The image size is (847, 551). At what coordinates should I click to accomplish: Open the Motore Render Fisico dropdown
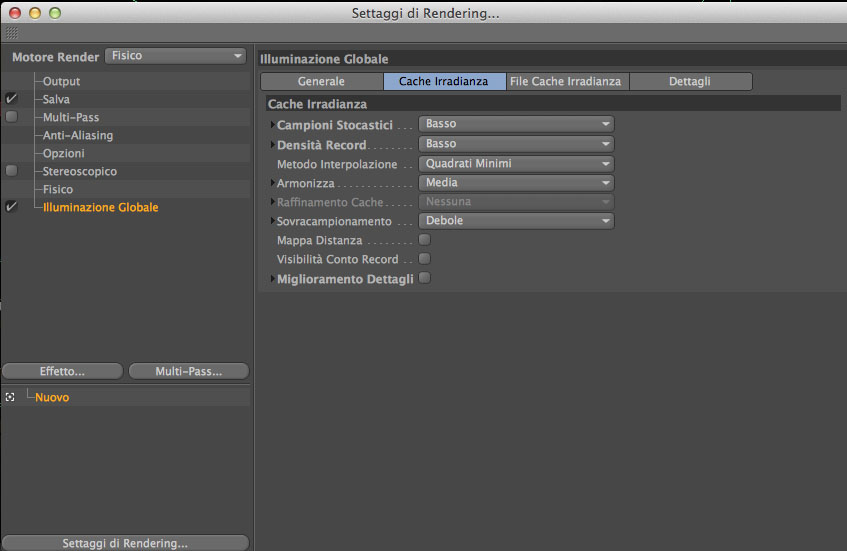(176, 56)
